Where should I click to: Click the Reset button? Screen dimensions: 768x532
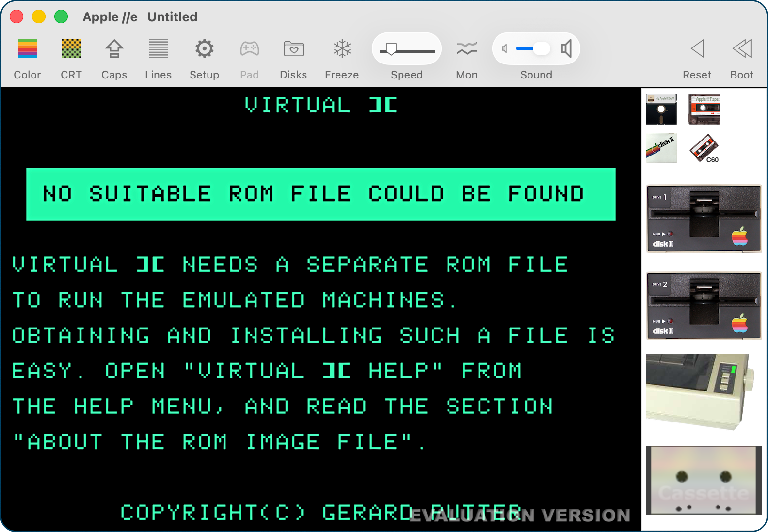click(x=697, y=48)
